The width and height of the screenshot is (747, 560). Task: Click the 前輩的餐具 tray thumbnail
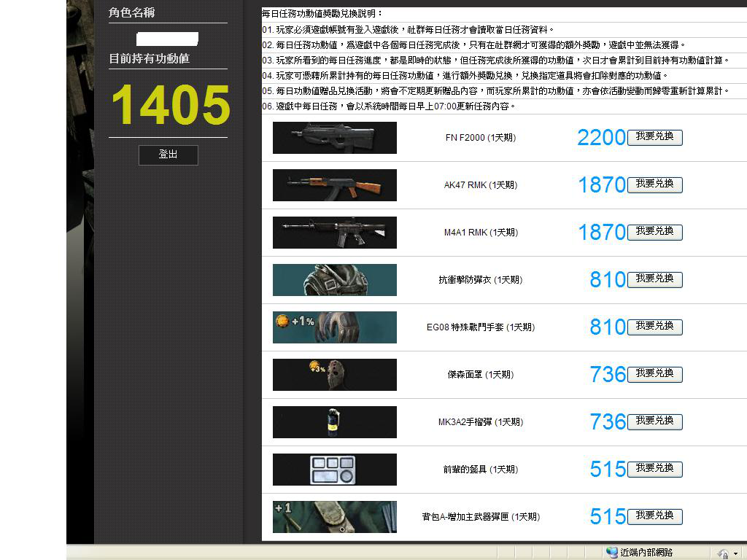click(x=334, y=470)
